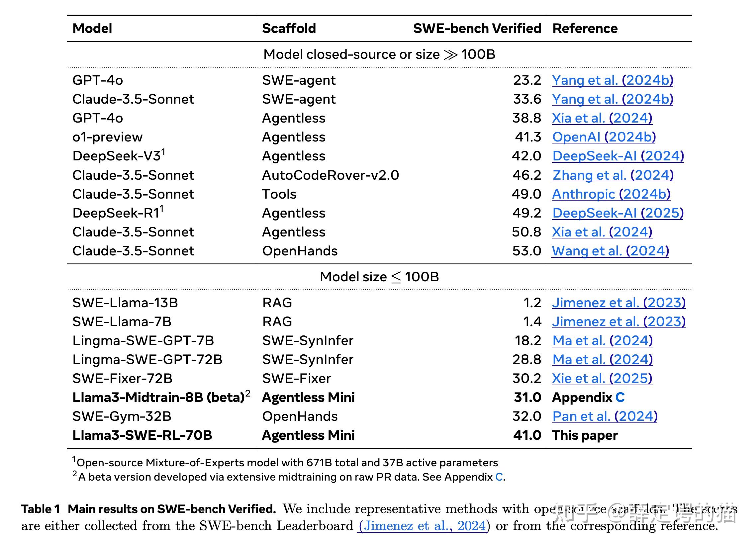Viewport: 756px width, 544px height.
Task: Click Xia et al. (2024) for the 50.8 score
Action: pos(602,232)
